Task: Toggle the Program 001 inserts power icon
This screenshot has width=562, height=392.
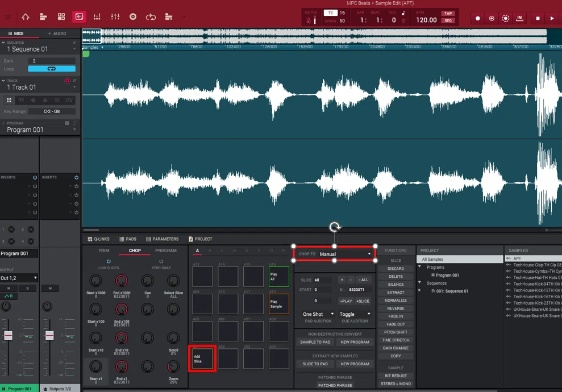Action: coord(35,177)
